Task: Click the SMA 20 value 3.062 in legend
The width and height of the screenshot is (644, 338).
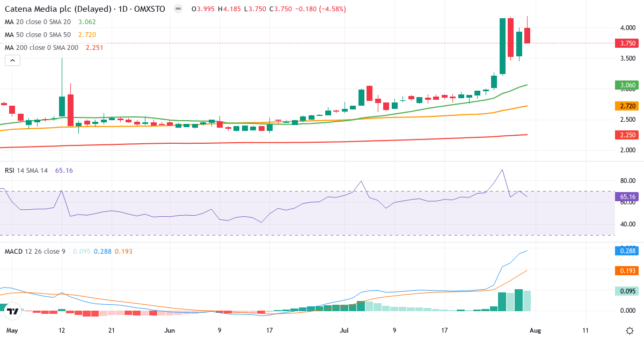Action: [x=87, y=22]
